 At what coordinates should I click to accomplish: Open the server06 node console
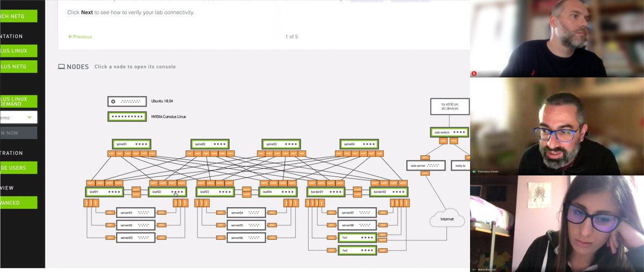pyautogui.click(x=246, y=237)
